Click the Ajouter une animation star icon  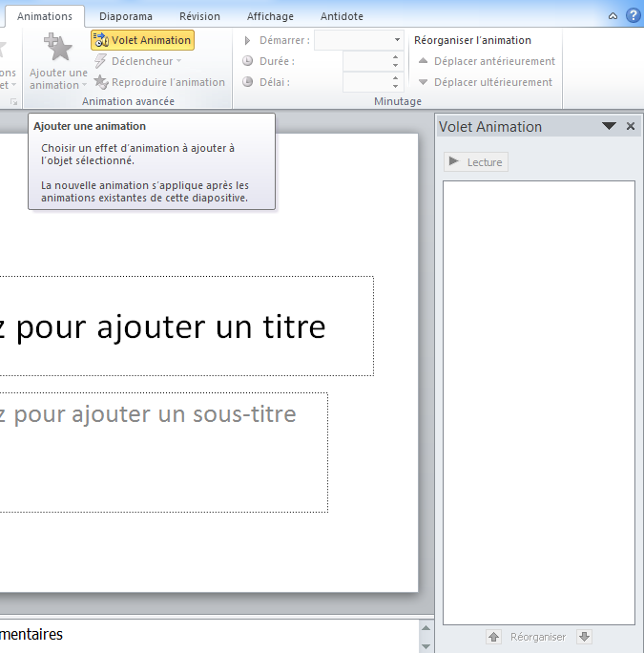(x=58, y=48)
